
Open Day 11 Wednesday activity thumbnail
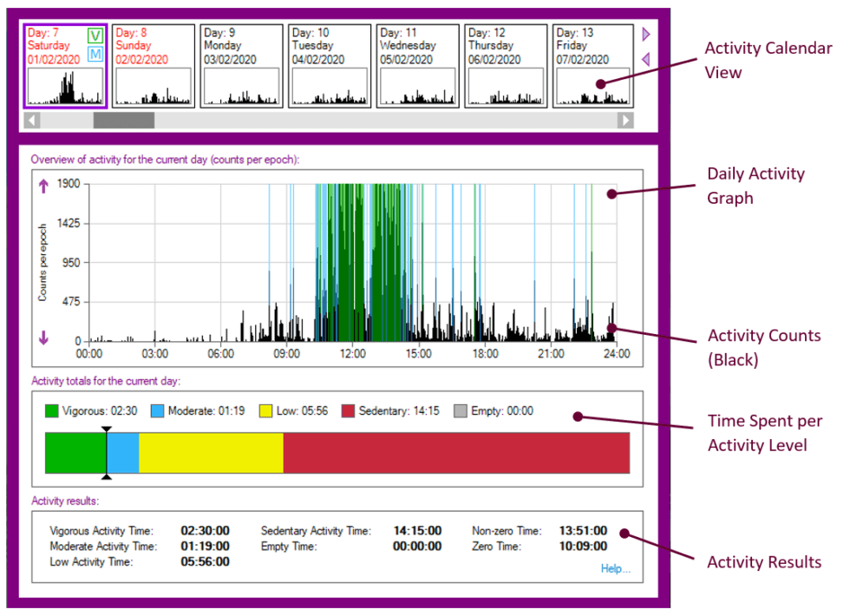417,87
